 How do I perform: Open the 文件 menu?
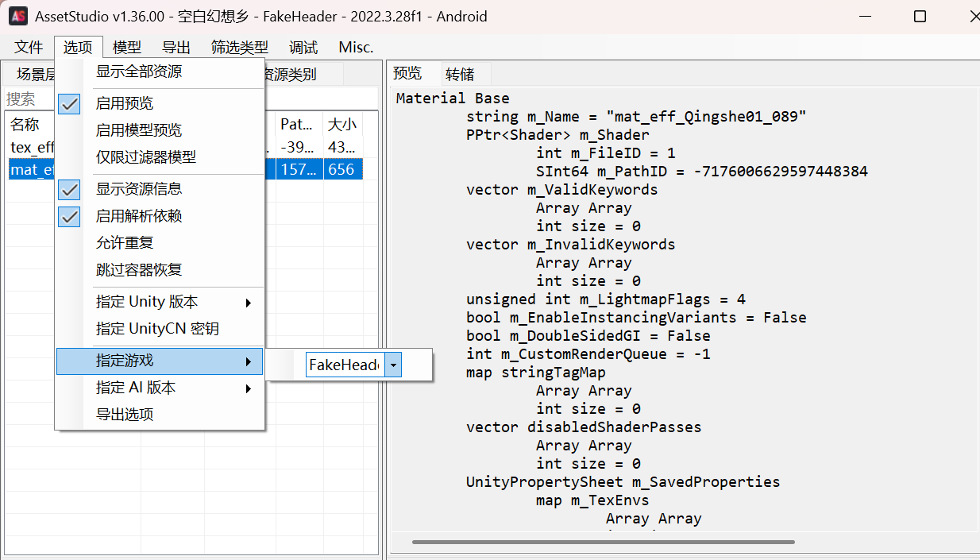coord(29,48)
